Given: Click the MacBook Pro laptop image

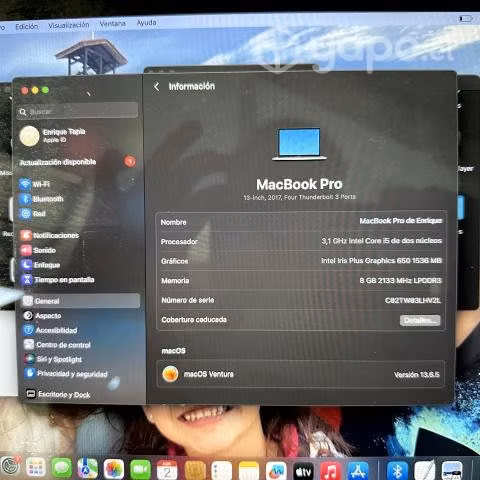Looking at the screenshot, I should click(299, 144).
